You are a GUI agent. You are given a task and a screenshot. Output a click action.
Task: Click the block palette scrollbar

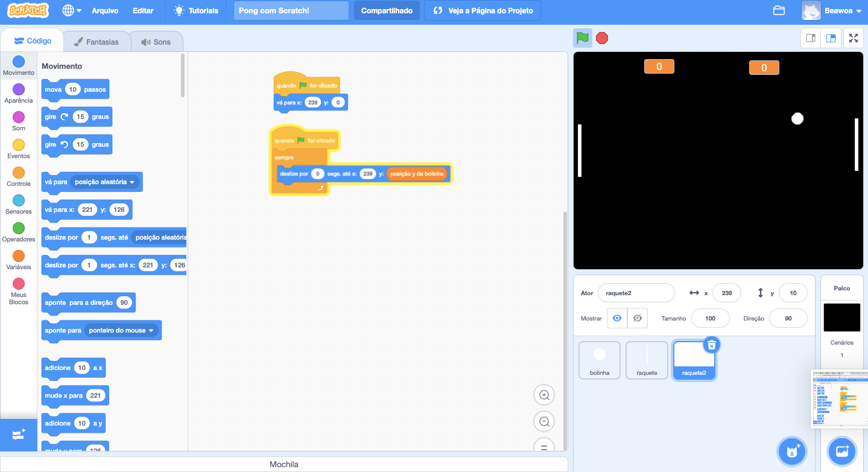183,75
